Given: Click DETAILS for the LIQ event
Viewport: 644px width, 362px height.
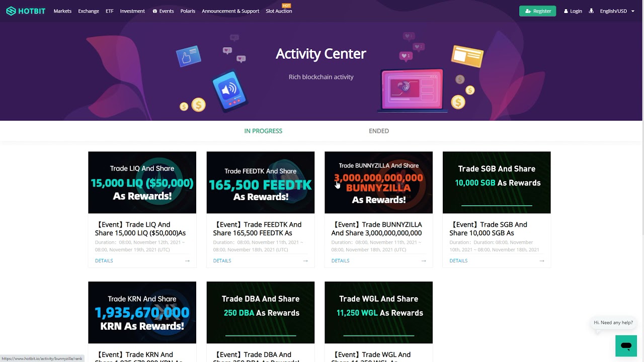Looking at the screenshot, I should tap(104, 260).
